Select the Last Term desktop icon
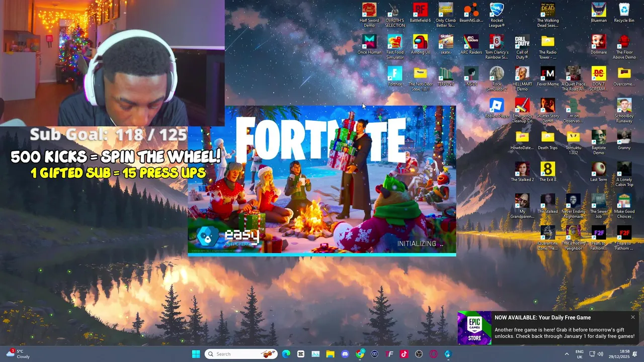Viewport: 644px width, 362px height. [x=599, y=172]
